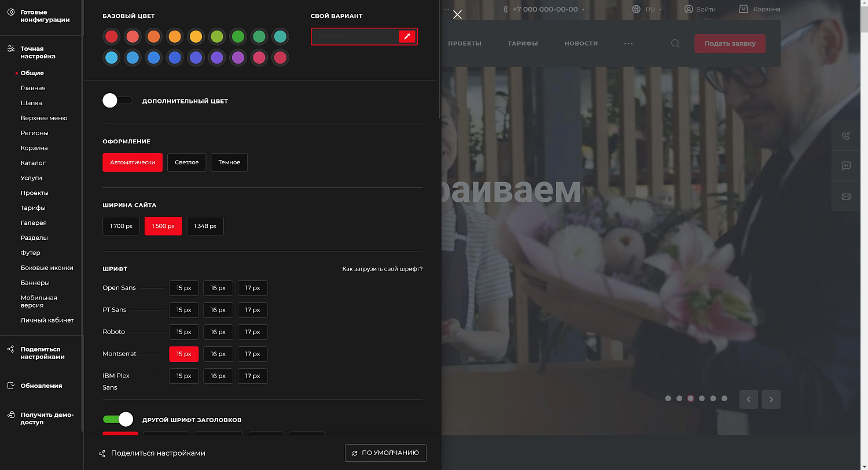
Task: Click the custom color input field
Action: click(x=354, y=36)
